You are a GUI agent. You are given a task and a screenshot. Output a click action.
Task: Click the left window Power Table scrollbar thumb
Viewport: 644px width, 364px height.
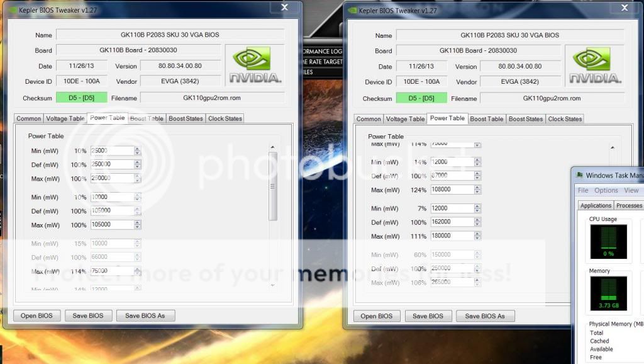click(273, 186)
